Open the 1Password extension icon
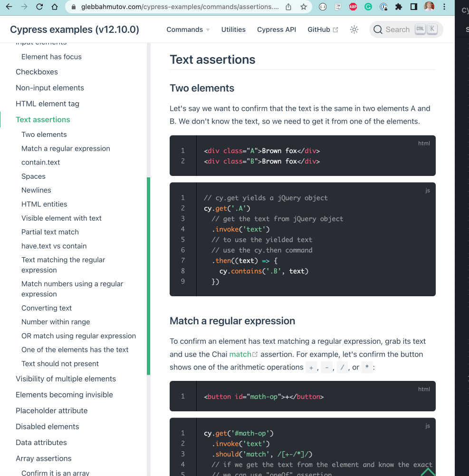Viewport: 469px width, 476px height. pos(384,7)
